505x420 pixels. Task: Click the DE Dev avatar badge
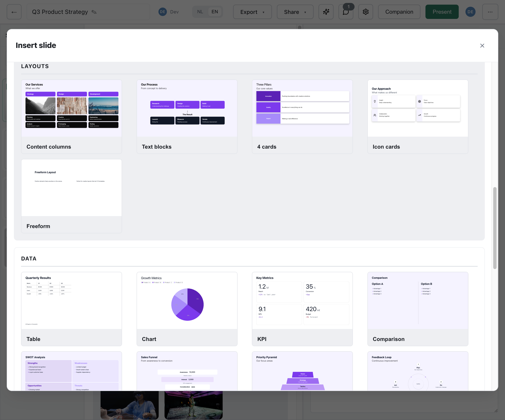point(163,12)
